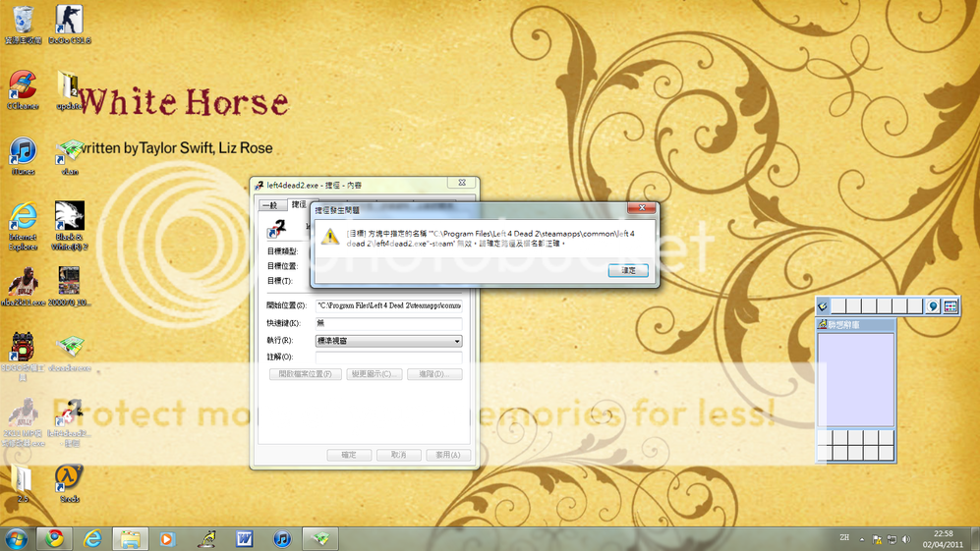Click the 開始位置 path input field

388,305
